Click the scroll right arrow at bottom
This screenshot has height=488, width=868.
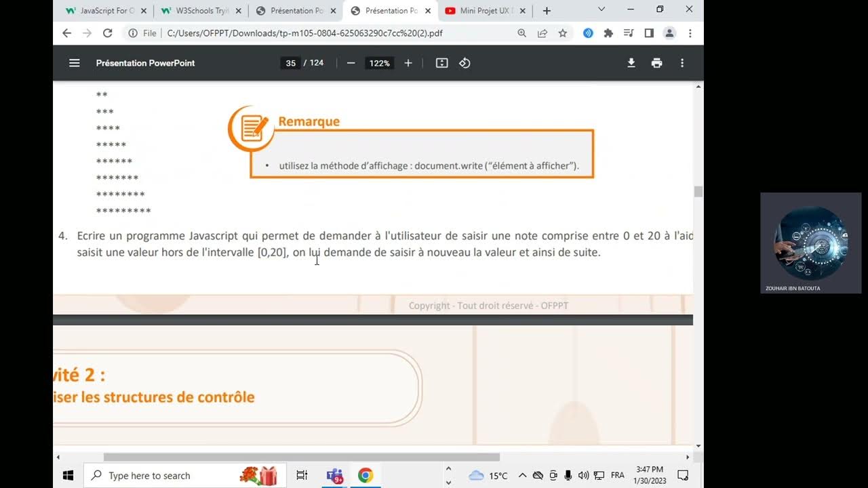pyautogui.click(x=688, y=457)
